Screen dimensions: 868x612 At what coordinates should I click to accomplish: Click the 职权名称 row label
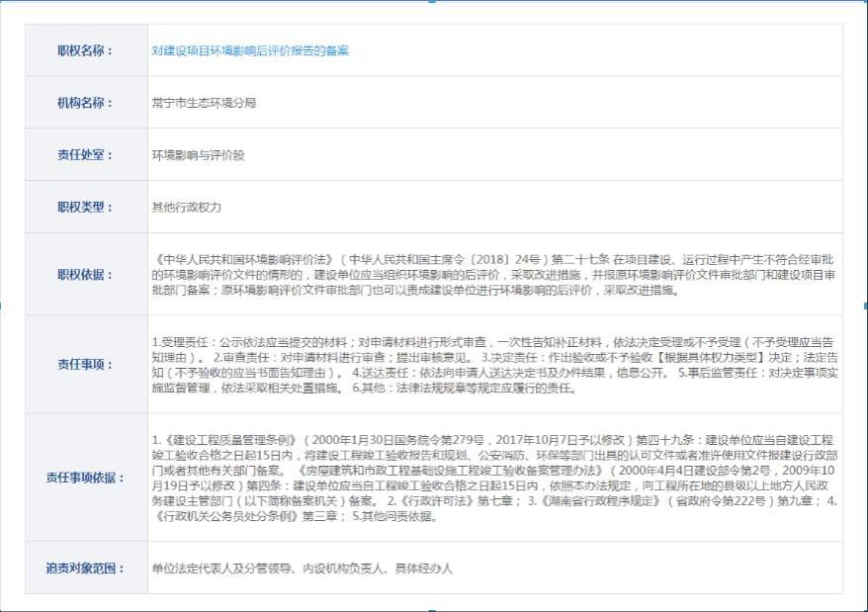coord(86,50)
